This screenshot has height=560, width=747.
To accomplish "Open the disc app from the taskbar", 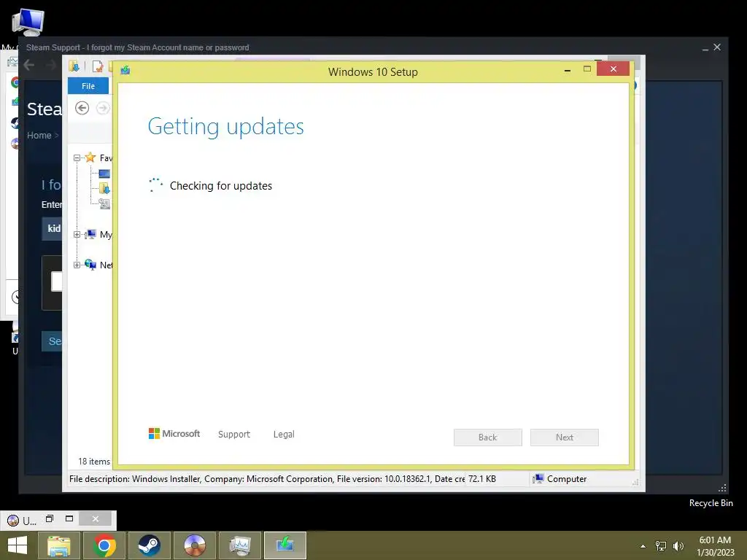I will point(194,545).
